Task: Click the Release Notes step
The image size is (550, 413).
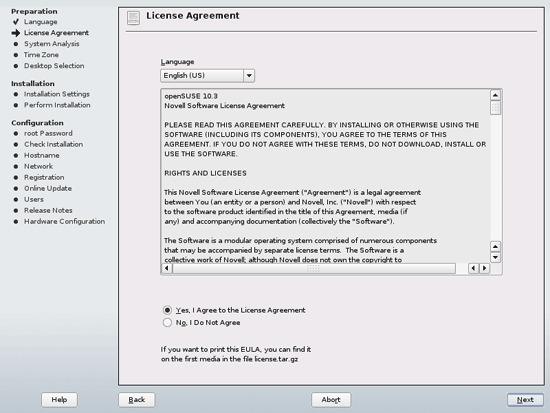Action: click(x=48, y=210)
